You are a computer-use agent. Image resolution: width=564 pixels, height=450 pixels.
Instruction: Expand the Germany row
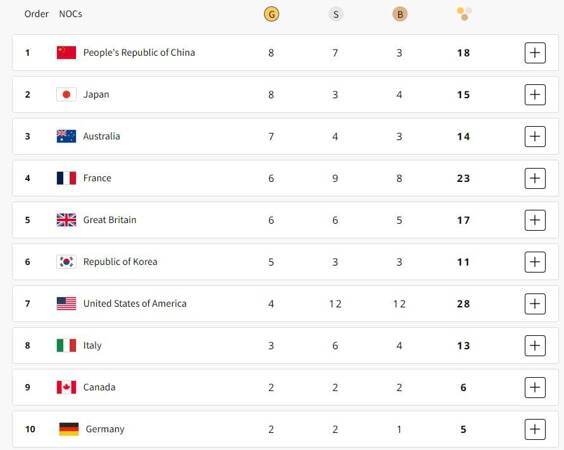(x=535, y=429)
